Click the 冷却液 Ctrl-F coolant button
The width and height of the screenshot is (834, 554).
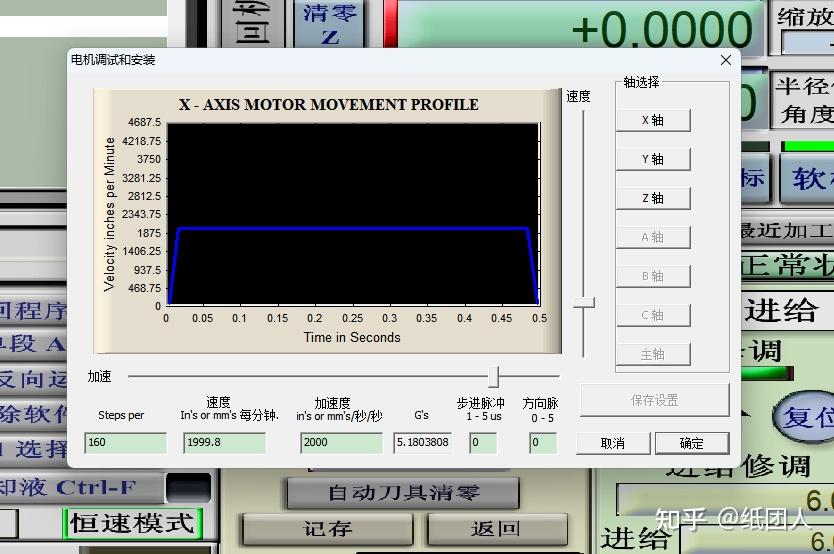coord(80,488)
